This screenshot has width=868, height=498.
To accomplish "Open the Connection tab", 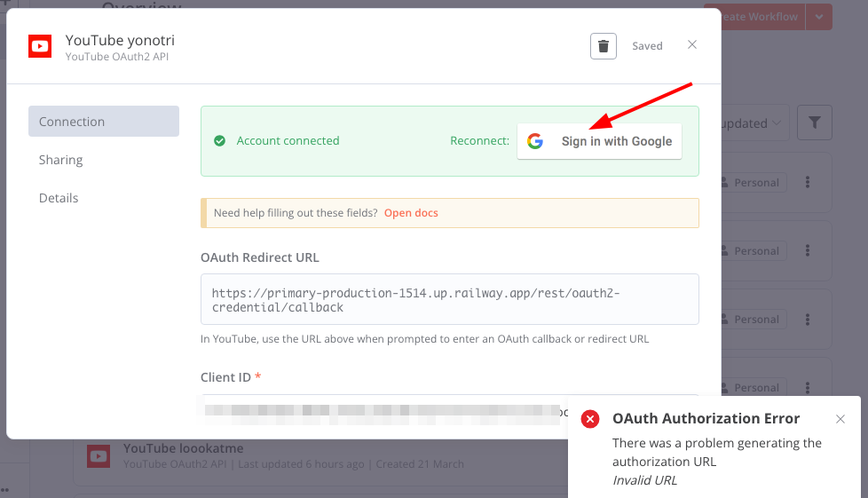I will [x=104, y=122].
